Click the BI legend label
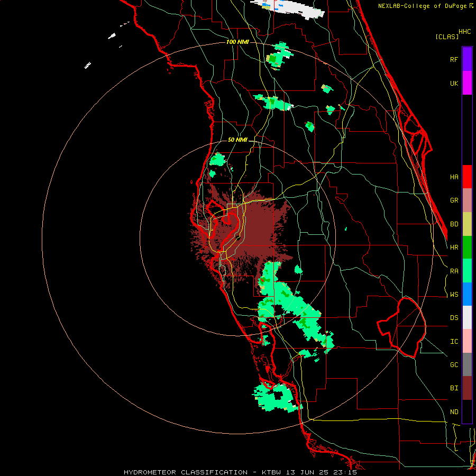Image resolution: width=476 pixels, height=476 pixels. 454,388
